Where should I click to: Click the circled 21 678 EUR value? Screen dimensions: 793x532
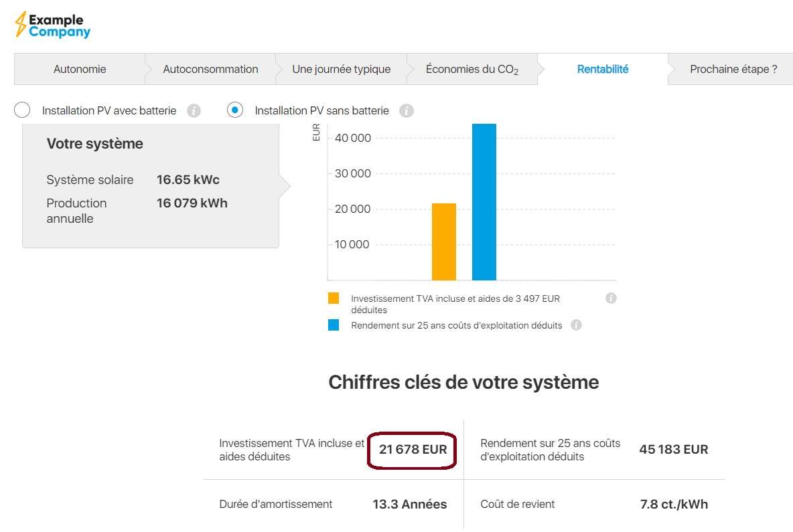point(413,450)
